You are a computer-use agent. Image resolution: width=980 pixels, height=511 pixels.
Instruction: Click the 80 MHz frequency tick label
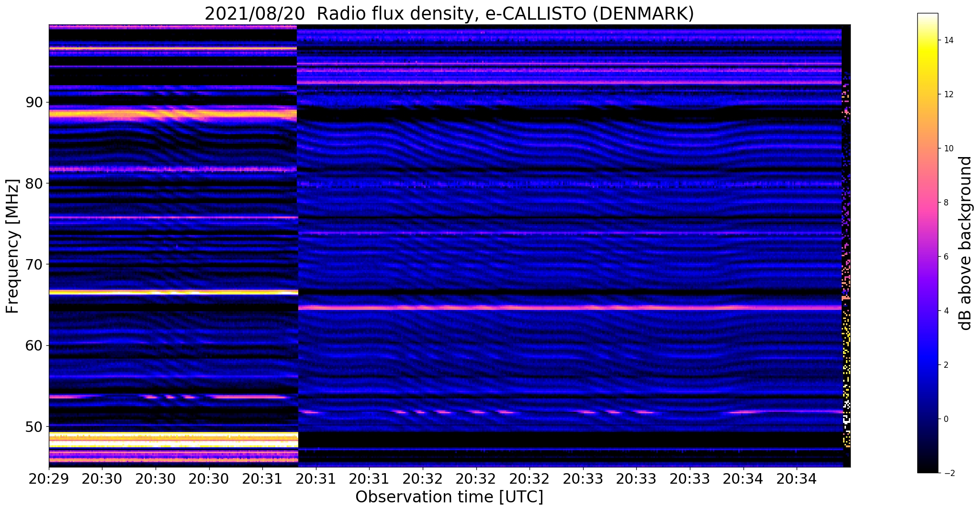[34, 183]
